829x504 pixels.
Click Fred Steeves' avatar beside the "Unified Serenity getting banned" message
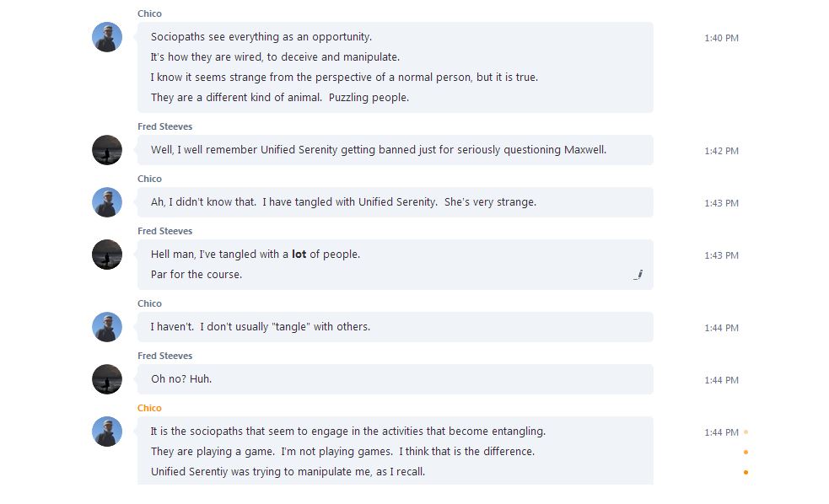pos(107,150)
